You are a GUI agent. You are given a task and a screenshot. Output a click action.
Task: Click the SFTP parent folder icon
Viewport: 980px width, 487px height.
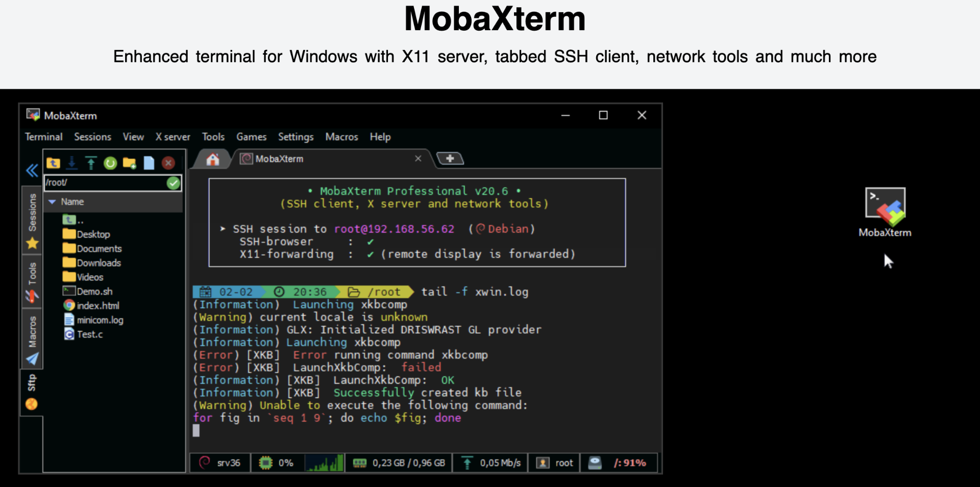54,163
